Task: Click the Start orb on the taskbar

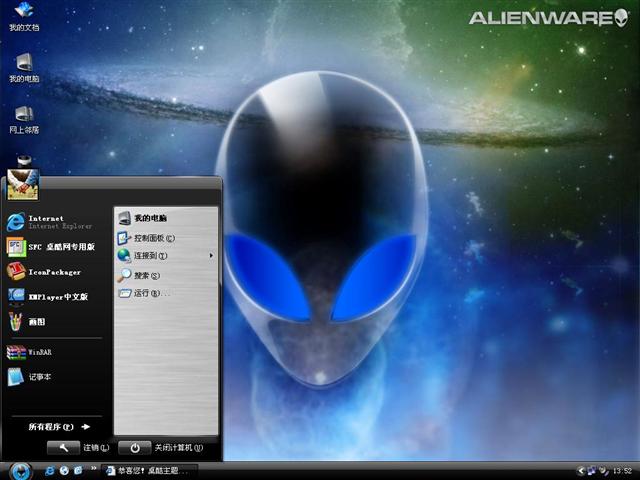Action: pyautogui.click(x=18, y=470)
